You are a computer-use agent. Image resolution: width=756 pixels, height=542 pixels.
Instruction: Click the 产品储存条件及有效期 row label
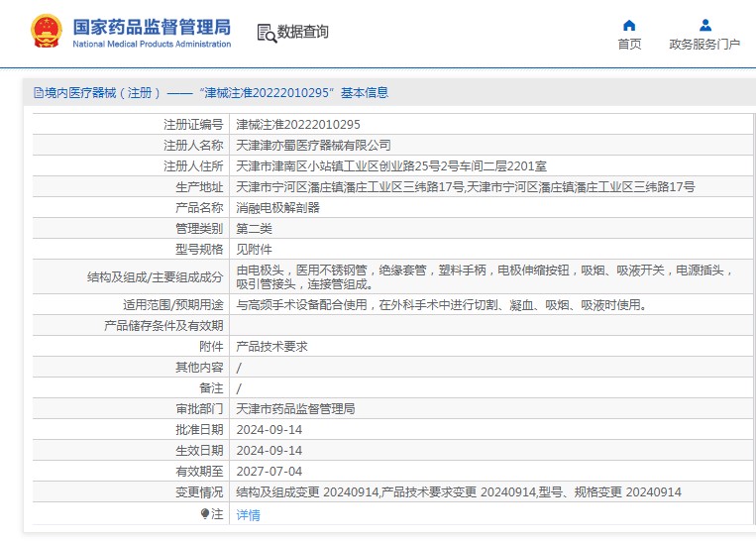coord(163,325)
